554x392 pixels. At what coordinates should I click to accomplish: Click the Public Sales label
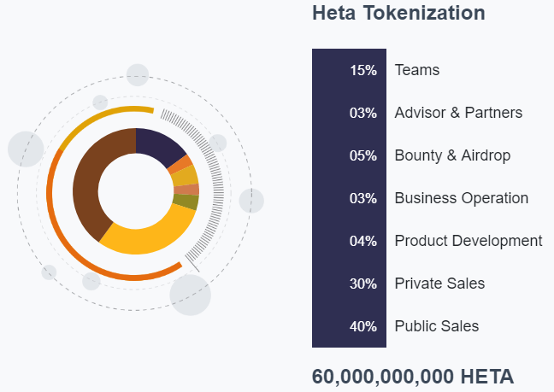pyautogui.click(x=437, y=326)
